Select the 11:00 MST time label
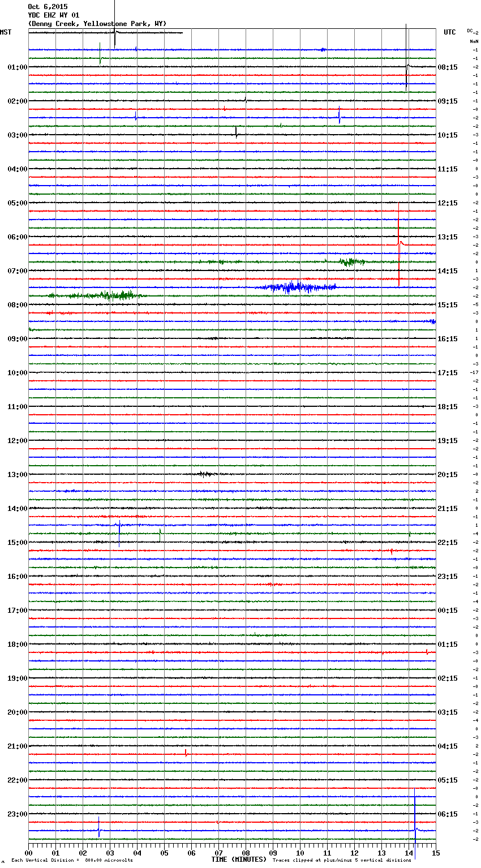 tap(17, 407)
